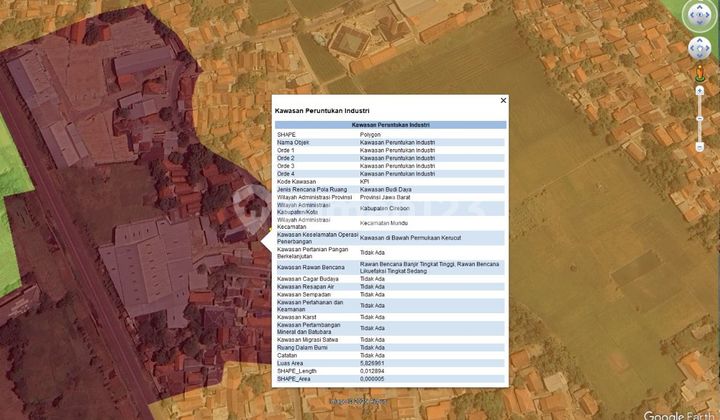This screenshot has width=720, height=420.
Task: Click the Provinsi Jawa Barat value
Action: (x=385, y=198)
